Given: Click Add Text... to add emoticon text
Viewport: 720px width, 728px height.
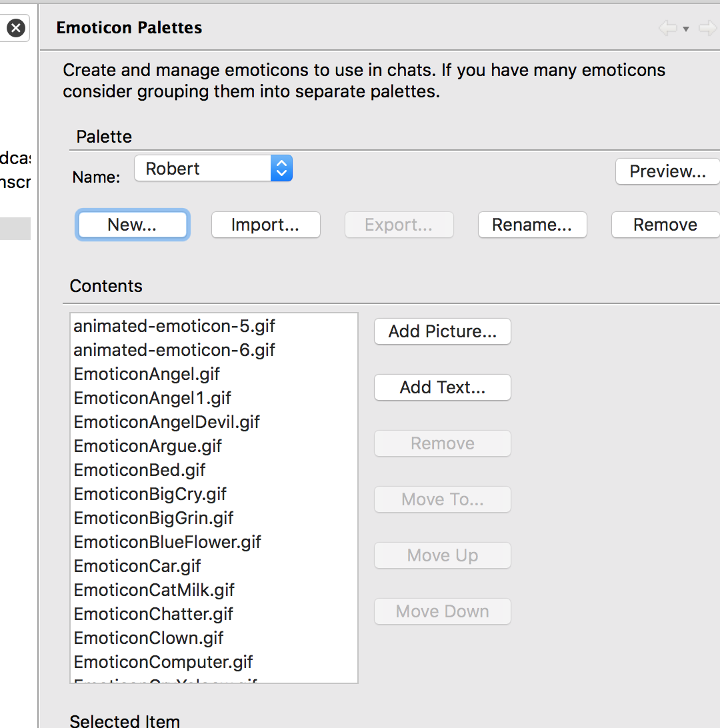Looking at the screenshot, I should (x=442, y=387).
